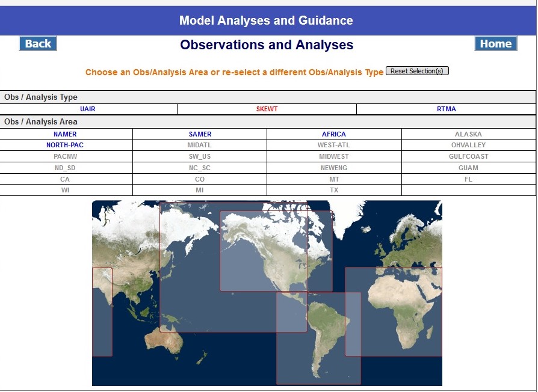This screenshot has height=392, width=538.
Task: Click the GULFCOAST area cell
Action: click(468, 156)
